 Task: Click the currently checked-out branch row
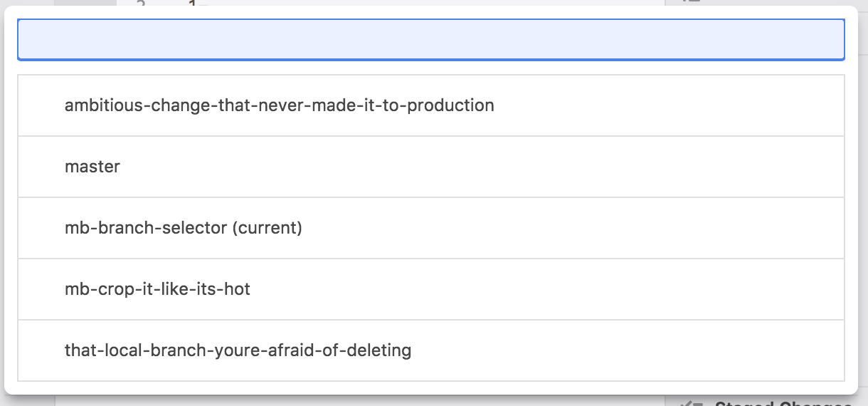(x=184, y=228)
